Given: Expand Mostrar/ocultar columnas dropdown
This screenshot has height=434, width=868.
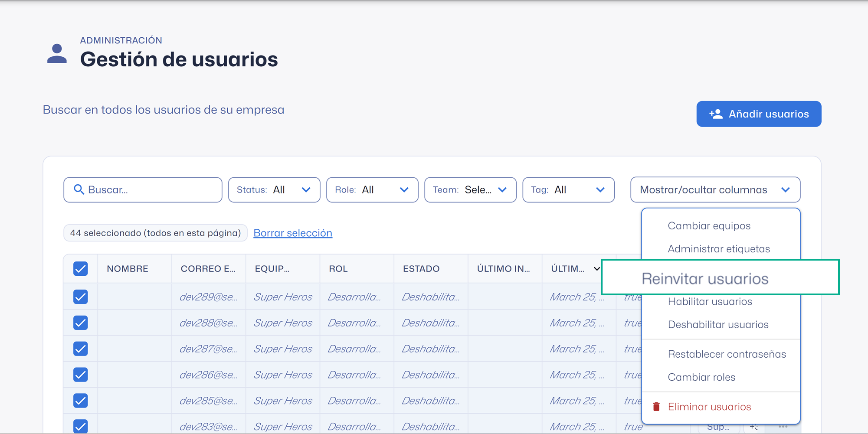Looking at the screenshot, I should pyautogui.click(x=715, y=190).
